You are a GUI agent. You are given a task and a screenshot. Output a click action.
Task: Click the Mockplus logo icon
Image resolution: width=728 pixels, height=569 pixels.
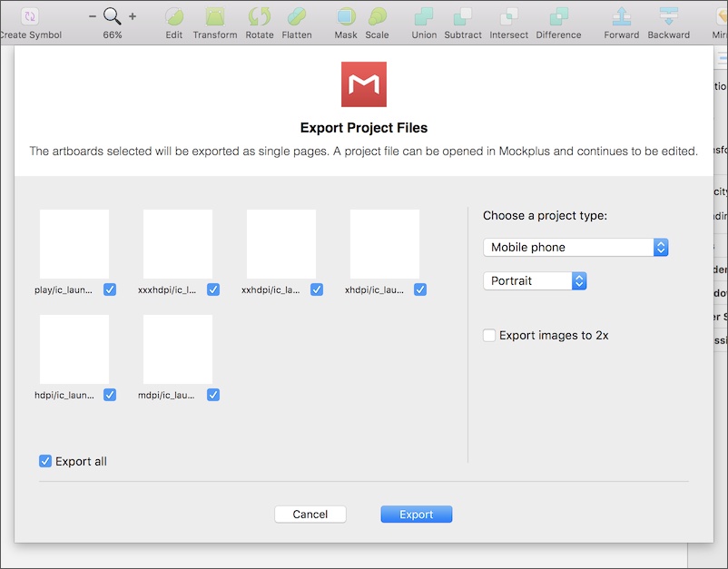click(364, 84)
